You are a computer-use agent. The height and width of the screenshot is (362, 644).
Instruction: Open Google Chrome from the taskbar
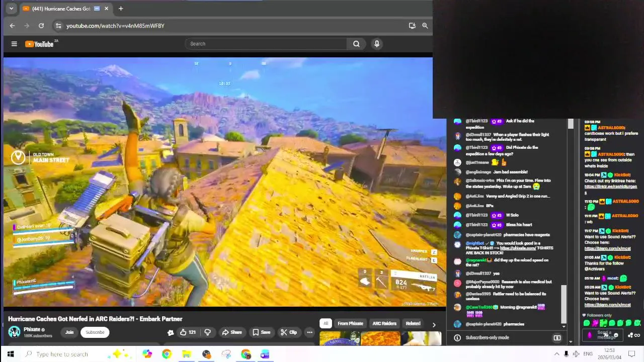point(167,354)
